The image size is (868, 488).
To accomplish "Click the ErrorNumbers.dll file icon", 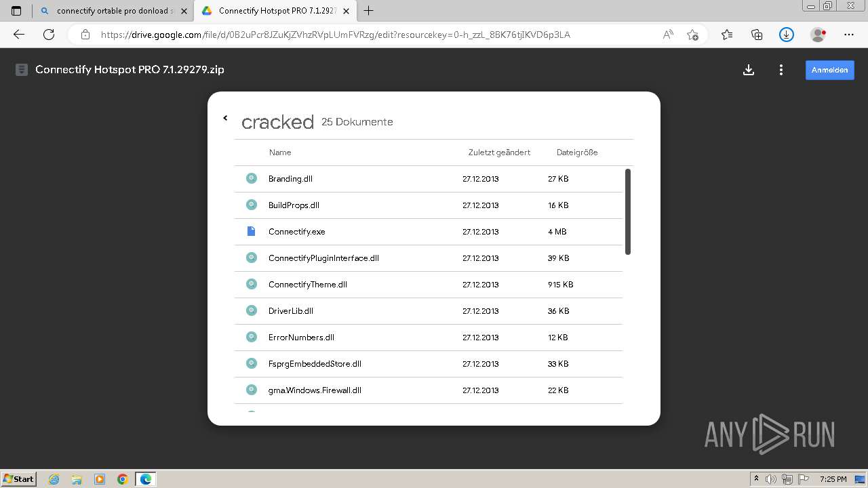I will coord(252,337).
